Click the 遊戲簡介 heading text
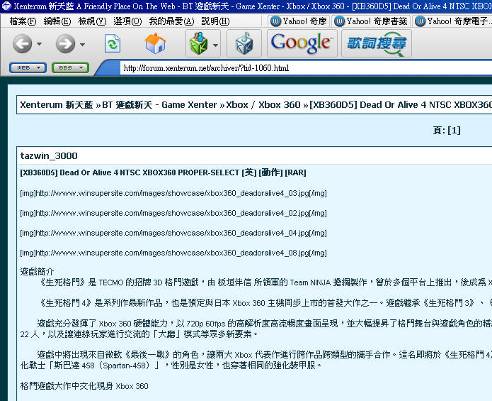 coord(37,271)
